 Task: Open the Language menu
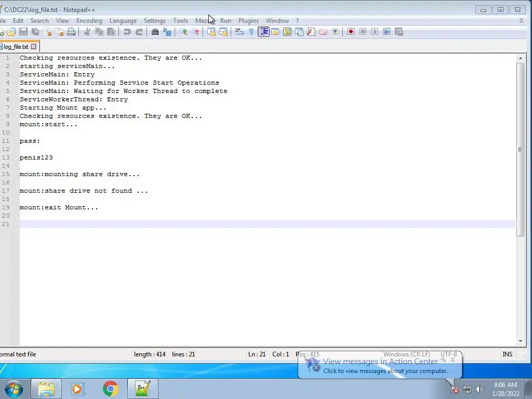pyautogui.click(x=123, y=21)
